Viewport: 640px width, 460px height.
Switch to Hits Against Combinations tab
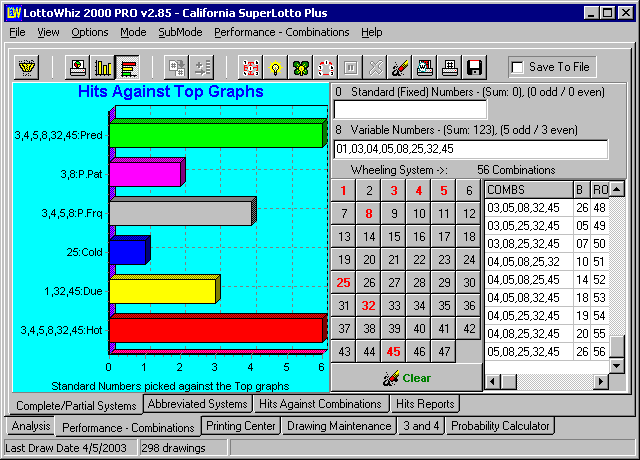(320, 404)
